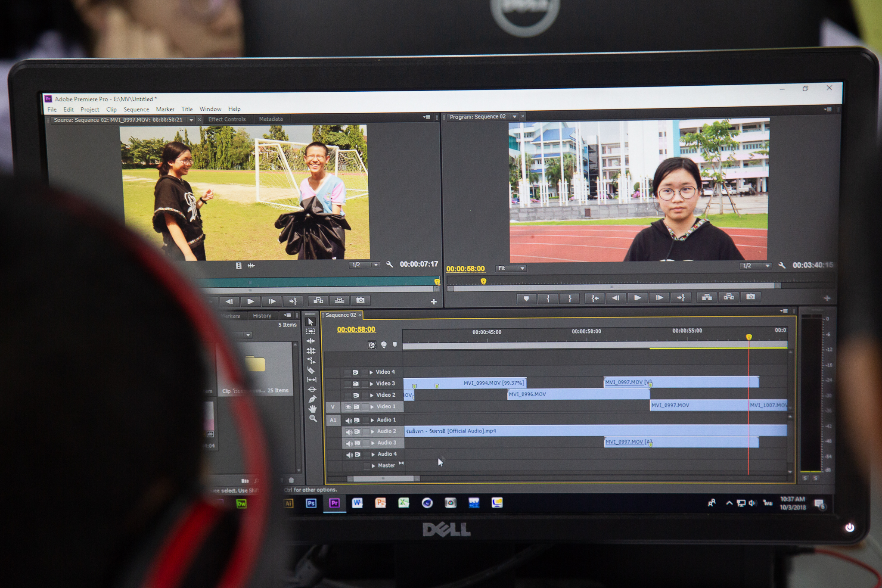Play the Source monitor clip

(250, 301)
